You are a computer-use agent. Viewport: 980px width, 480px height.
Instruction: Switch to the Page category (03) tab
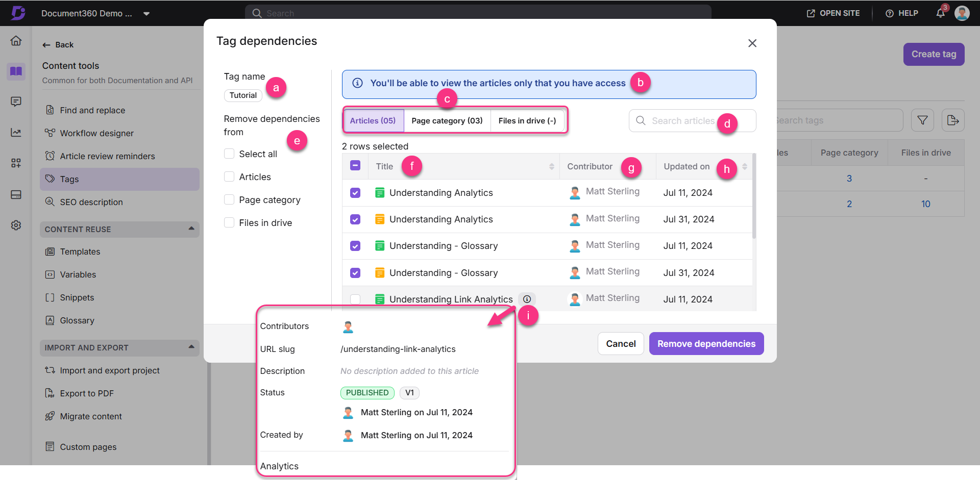447,121
